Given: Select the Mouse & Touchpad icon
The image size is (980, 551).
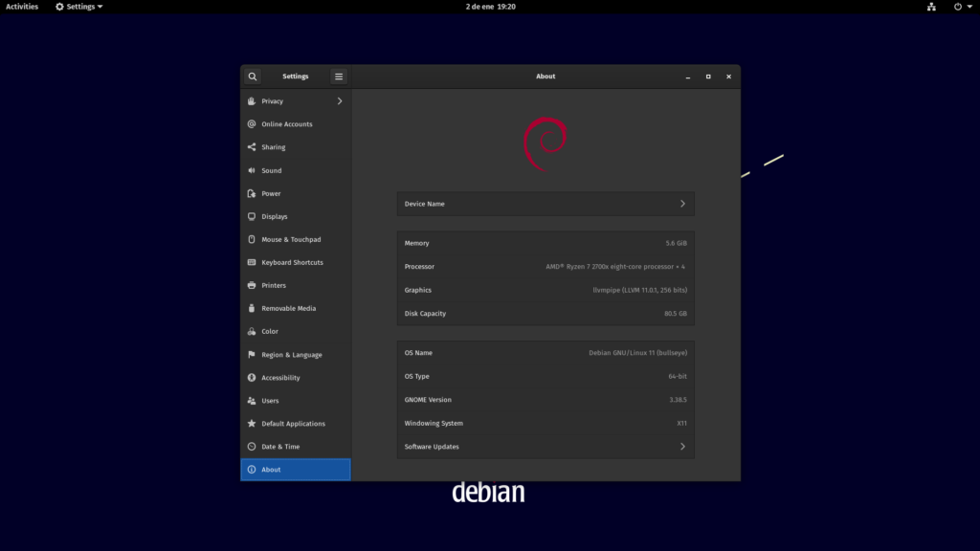Looking at the screenshot, I should click(252, 239).
